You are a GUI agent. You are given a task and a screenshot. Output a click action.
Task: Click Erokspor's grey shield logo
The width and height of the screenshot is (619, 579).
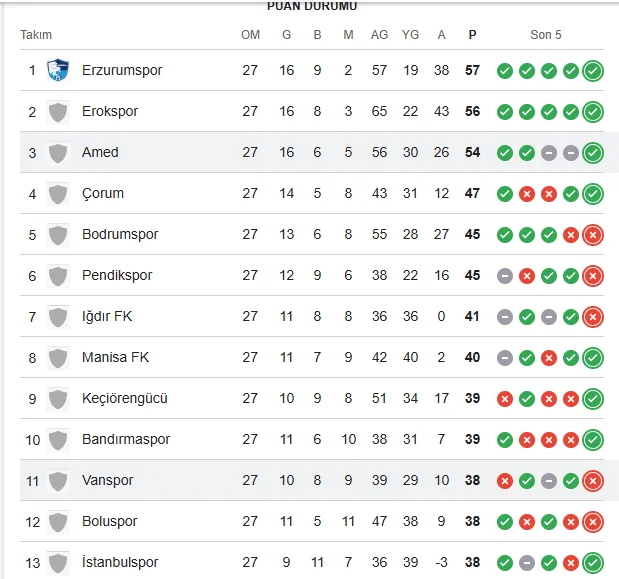(x=58, y=111)
